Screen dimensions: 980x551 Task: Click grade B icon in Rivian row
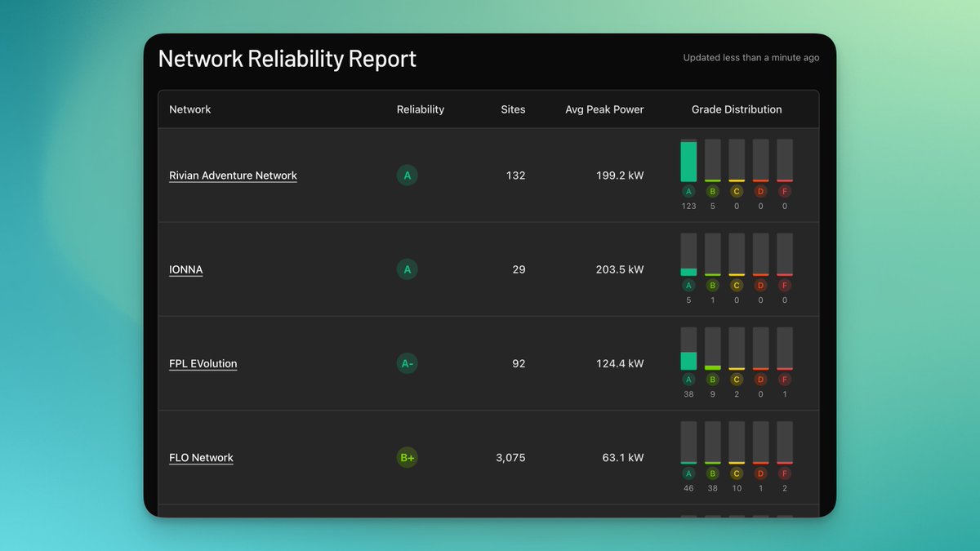pyautogui.click(x=713, y=192)
